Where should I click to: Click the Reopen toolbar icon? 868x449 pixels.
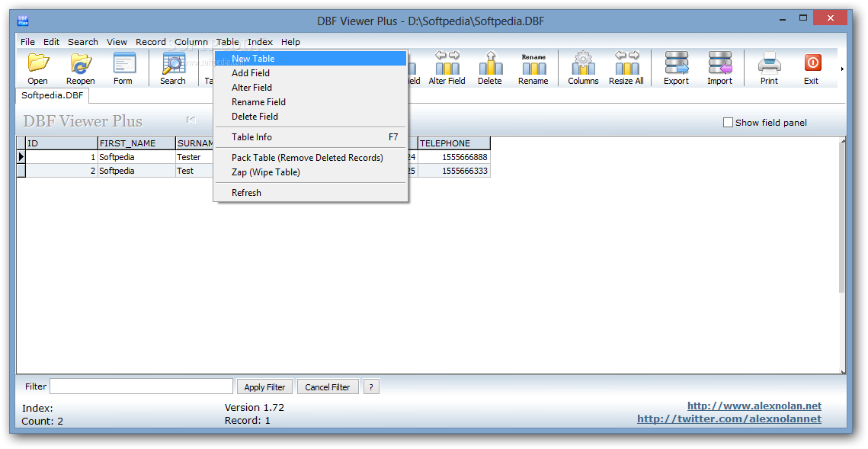tap(80, 69)
